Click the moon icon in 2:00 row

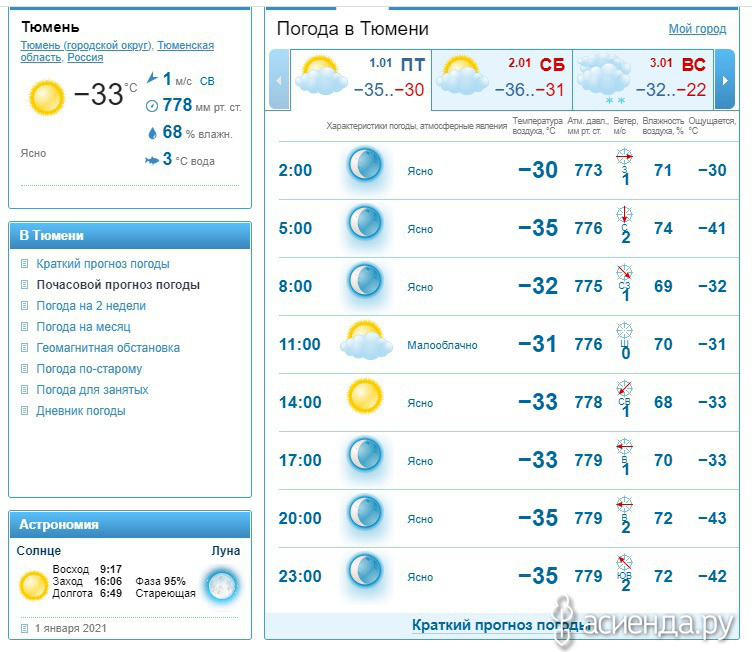pos(365,165)
